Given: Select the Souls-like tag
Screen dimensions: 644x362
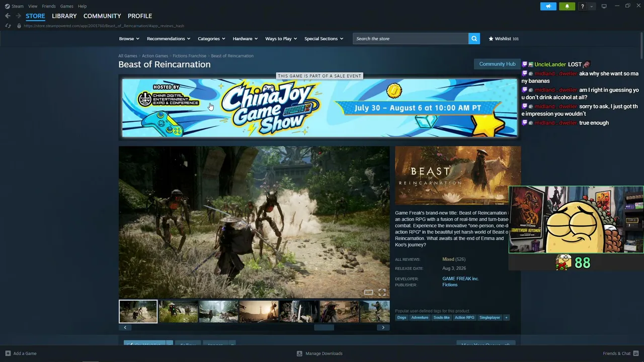Looking at the screenshot, I should 442,317.
